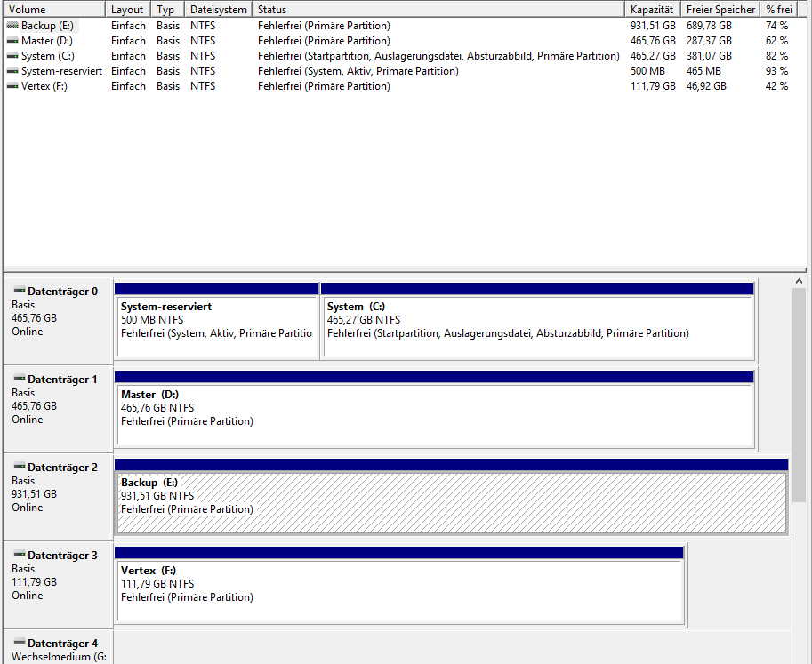Image resolution: width=812 pixels, height=664 pixels.
Task: Click the 500 MB capacity cell
Action: coord(647,71)
